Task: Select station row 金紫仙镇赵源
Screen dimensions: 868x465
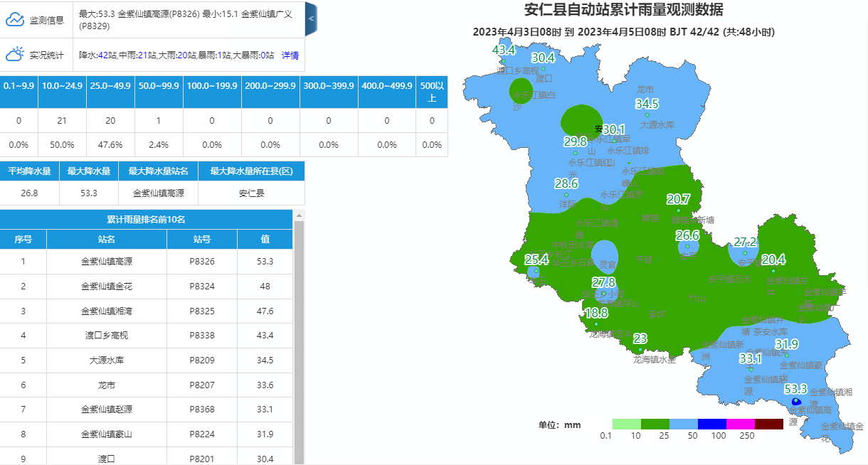Action: pos(147,410)
